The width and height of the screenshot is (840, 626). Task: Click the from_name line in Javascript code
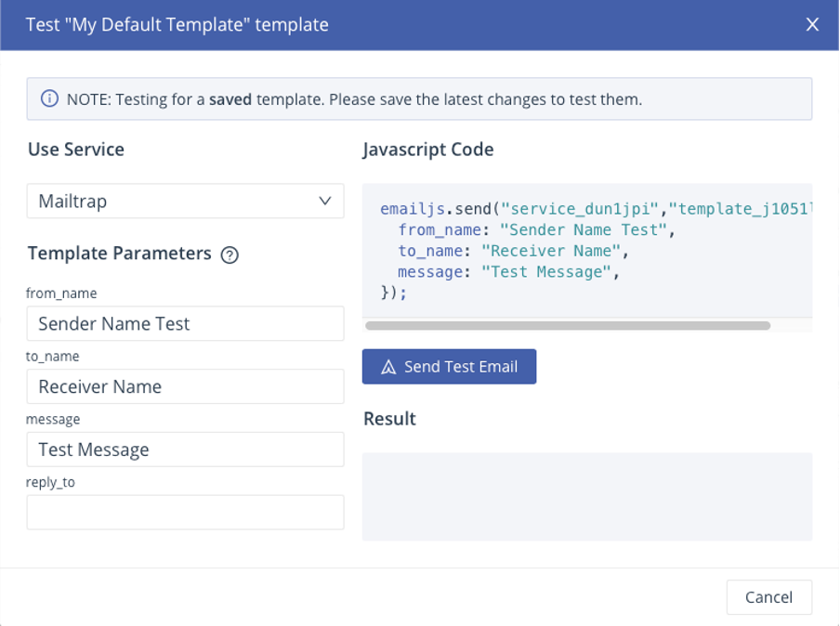533,229
